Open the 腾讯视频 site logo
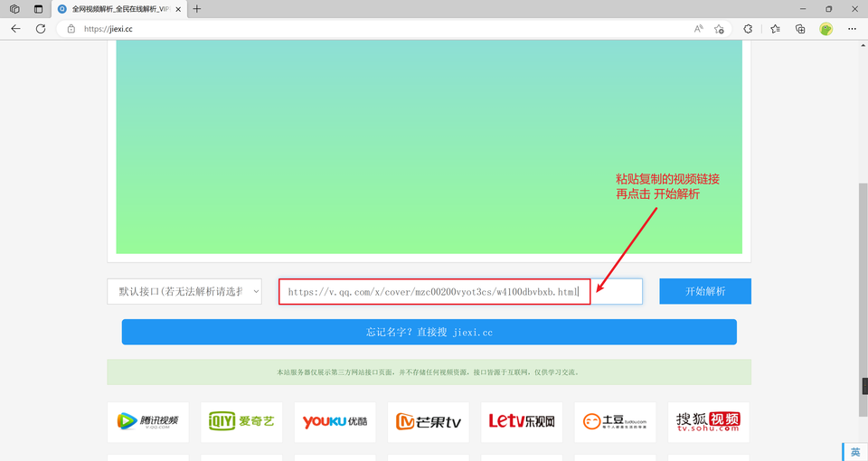 click(x=147, y=422)
